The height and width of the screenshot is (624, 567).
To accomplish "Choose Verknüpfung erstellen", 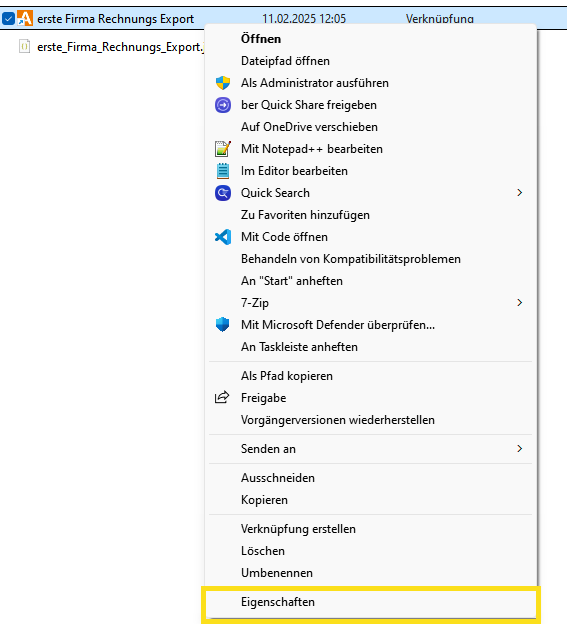I will (370, 529).
